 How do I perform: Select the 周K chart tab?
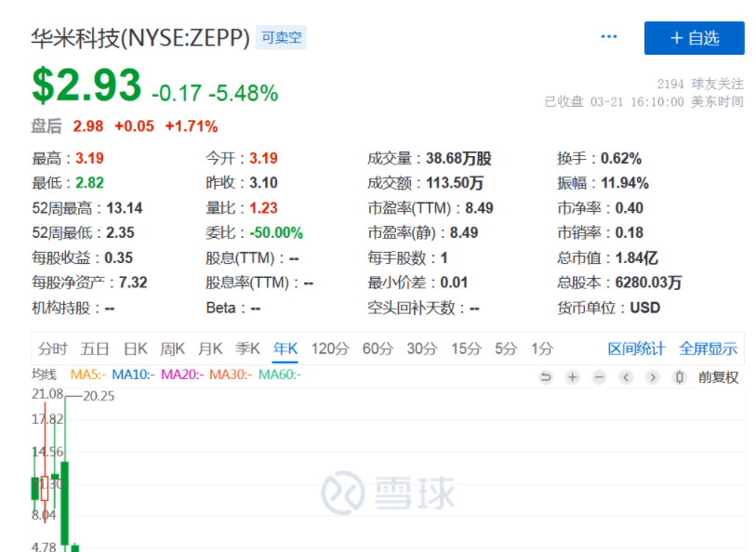(173, 348)
